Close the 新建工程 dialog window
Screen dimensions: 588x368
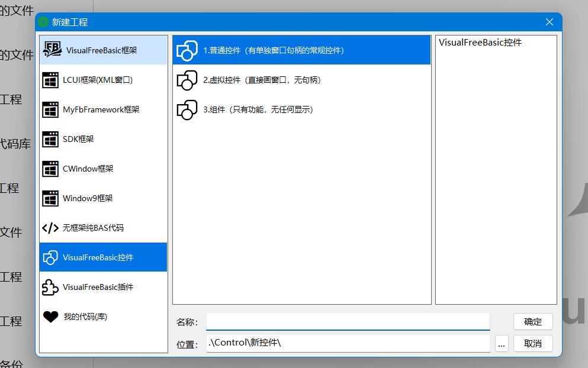pos(549,22)
